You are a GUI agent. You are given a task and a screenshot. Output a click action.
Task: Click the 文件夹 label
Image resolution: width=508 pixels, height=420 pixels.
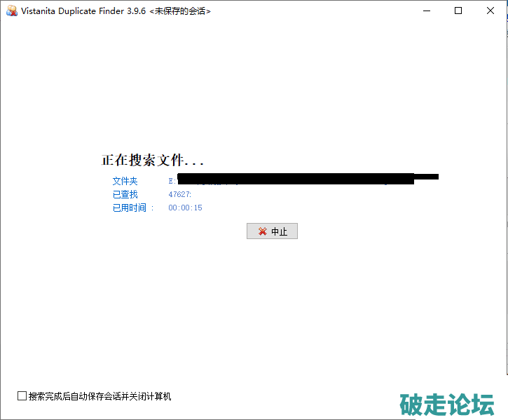coord(125,181)
